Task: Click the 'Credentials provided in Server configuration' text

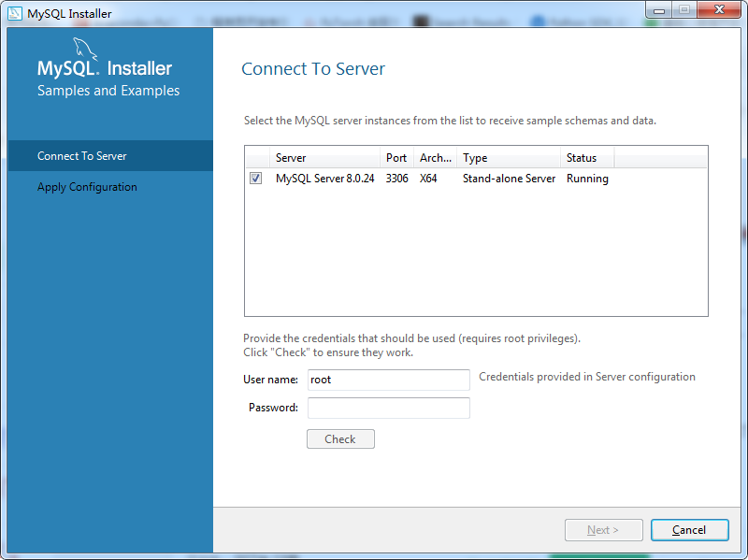Action: [587, 377]
